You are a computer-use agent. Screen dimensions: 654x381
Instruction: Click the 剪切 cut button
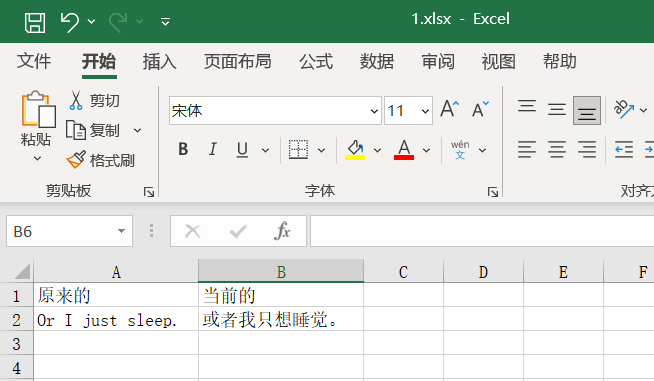pyautogui.click(x=94, y=101)
